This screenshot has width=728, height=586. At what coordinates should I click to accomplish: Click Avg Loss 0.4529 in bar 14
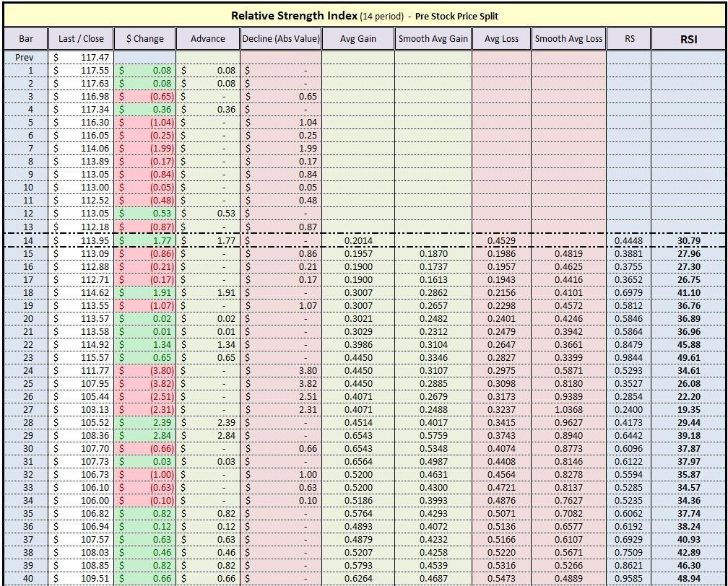click(501, 241)
